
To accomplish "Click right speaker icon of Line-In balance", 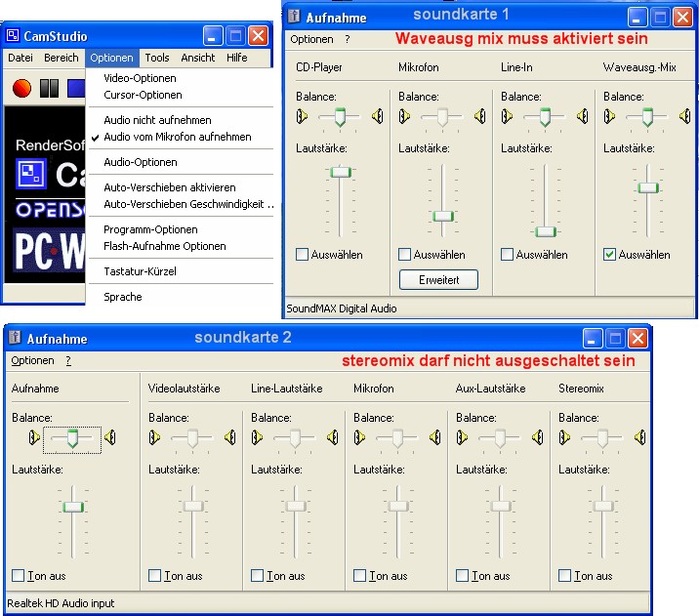I will (x=582, y=116).
